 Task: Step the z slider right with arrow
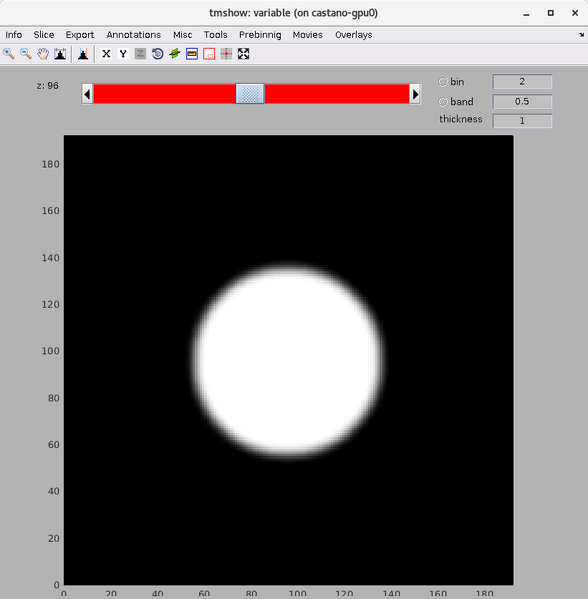(x=415, y=94)
